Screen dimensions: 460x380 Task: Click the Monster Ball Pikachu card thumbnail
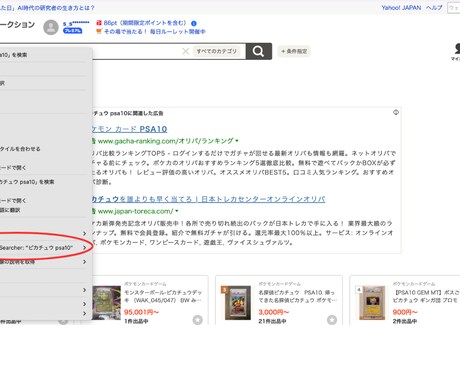(106, 303)
